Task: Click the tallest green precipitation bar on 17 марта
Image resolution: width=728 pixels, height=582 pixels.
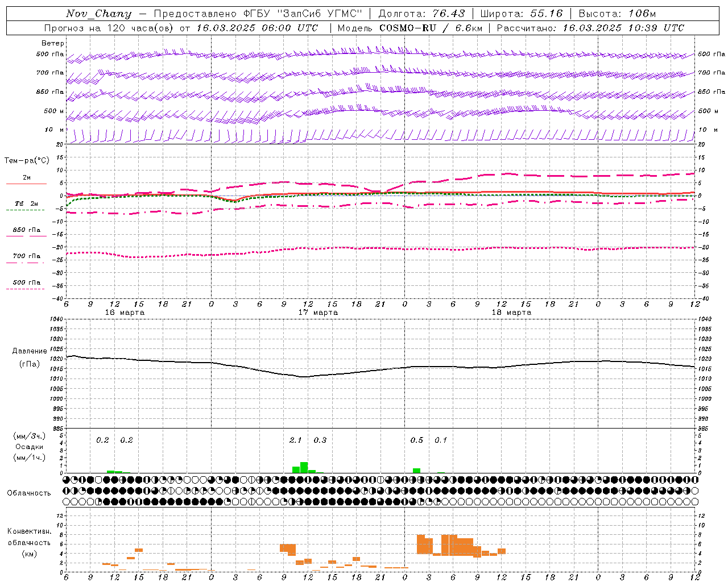Action: pyautogui.click(x=304, y=467)
